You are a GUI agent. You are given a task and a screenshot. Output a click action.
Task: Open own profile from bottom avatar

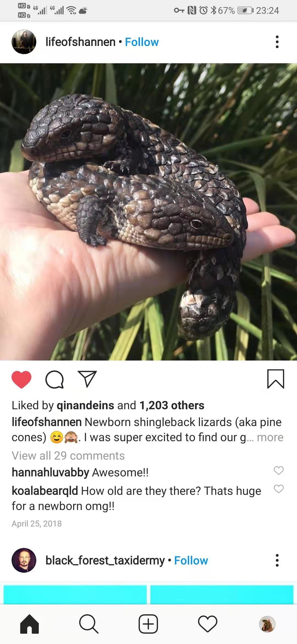coord(267,624)
